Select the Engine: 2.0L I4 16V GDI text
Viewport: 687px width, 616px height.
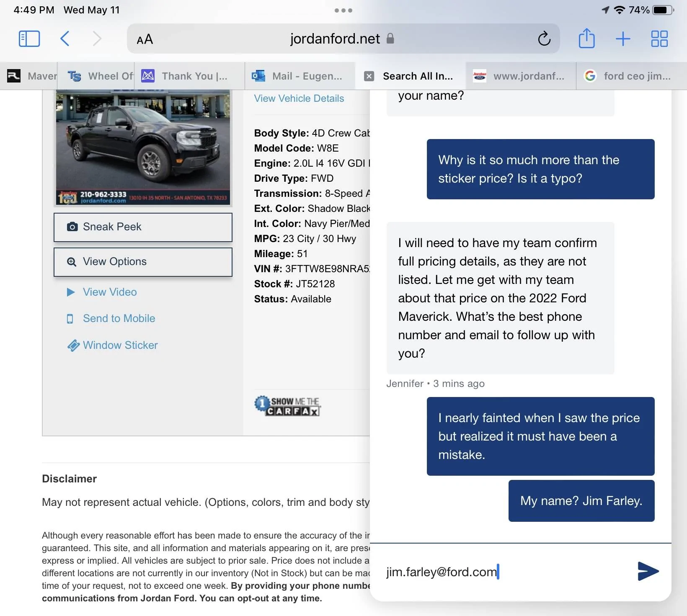click(x=312, y=163)
